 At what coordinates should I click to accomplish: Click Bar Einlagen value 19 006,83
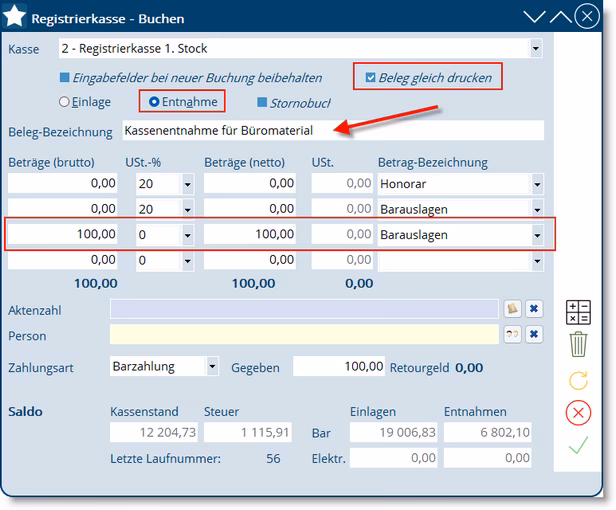pyautogui.click(x=394, y=432)
